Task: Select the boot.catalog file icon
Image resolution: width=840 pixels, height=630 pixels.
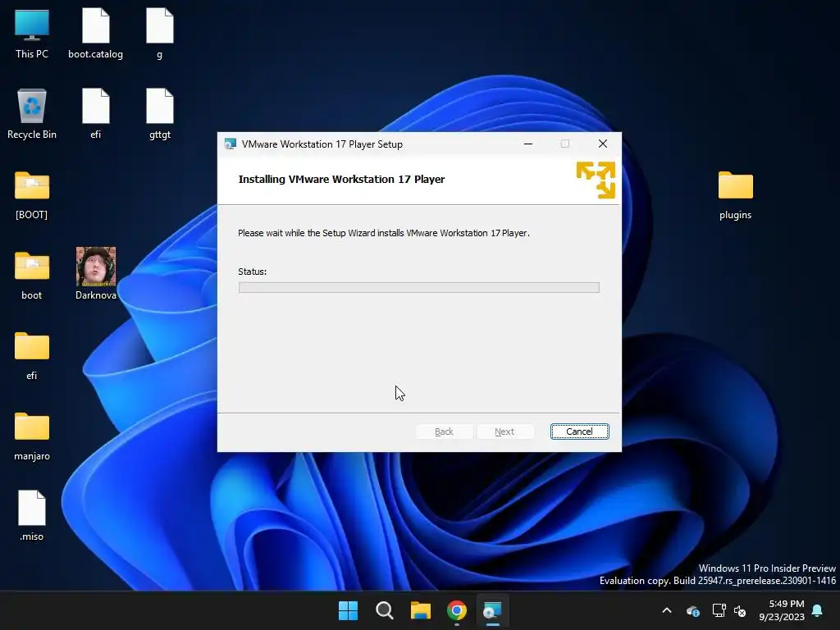Action: pyautogui.click(x=95, y=34)
